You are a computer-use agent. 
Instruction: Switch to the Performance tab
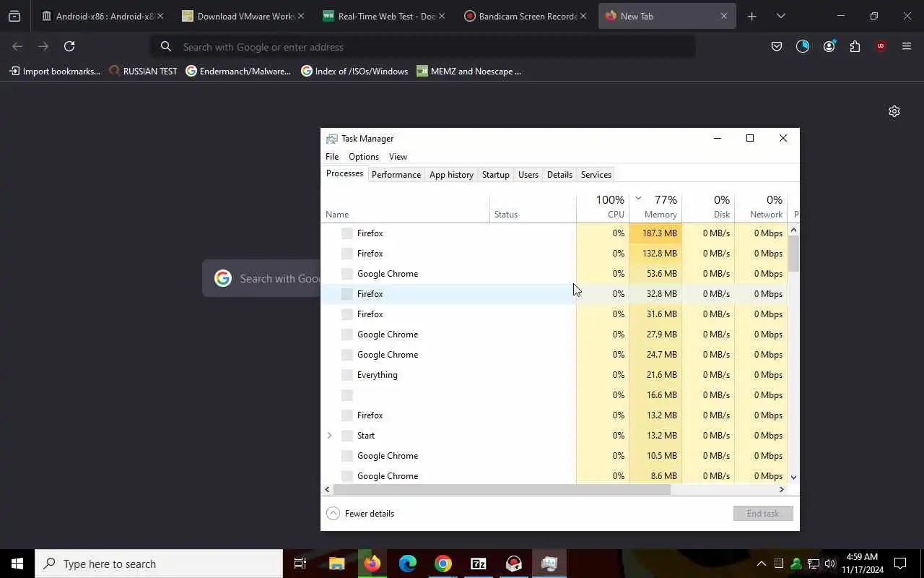coord(396,175)
